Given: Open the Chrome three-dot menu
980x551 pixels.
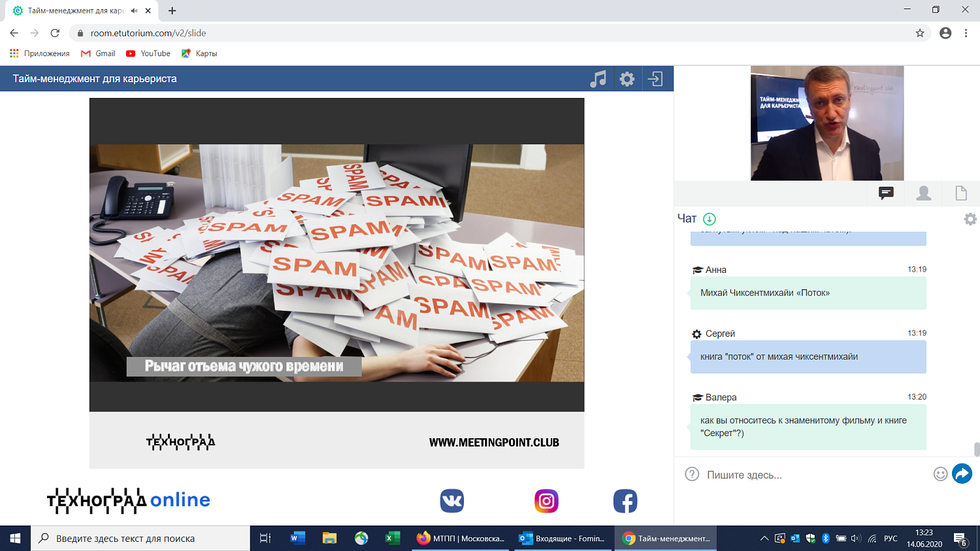Looking at the screenshot, I should (x=966, y=33).
